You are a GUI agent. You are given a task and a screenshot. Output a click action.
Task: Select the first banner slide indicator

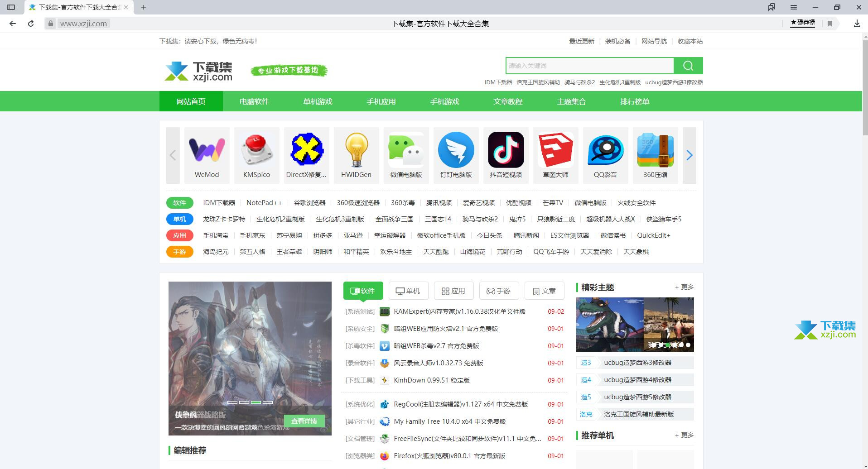click(x=232, y=402)
